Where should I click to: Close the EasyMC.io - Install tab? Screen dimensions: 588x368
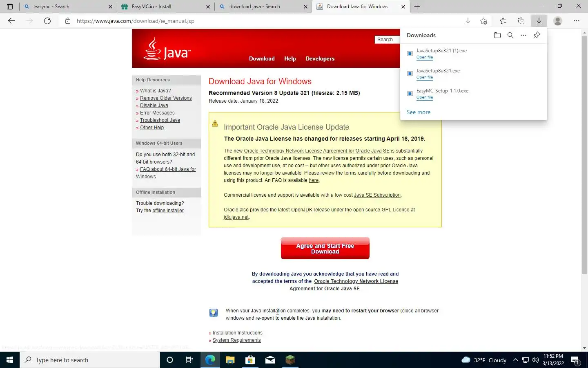click(x=208, y=7)
